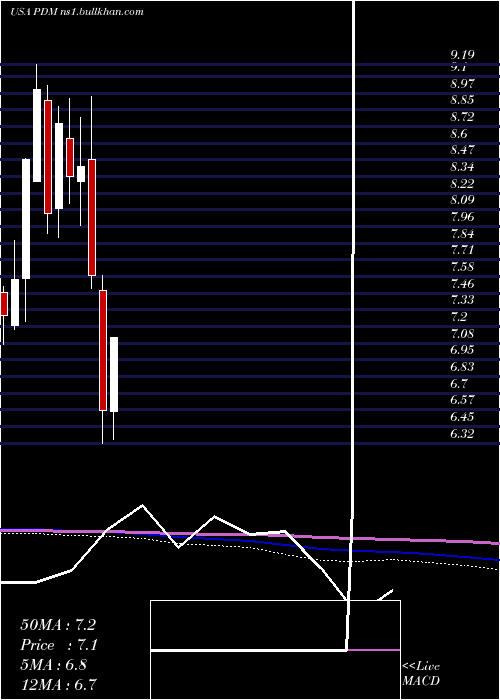The image size is (500, 700).
Task: Click the 7.46 price axis label
Action: 462,283
